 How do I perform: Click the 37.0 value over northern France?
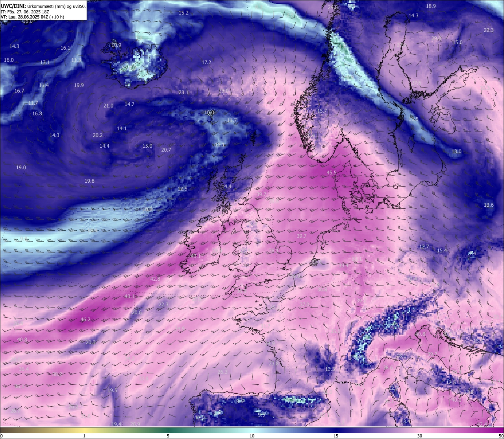pyautogui.click(x=304, y=305)
